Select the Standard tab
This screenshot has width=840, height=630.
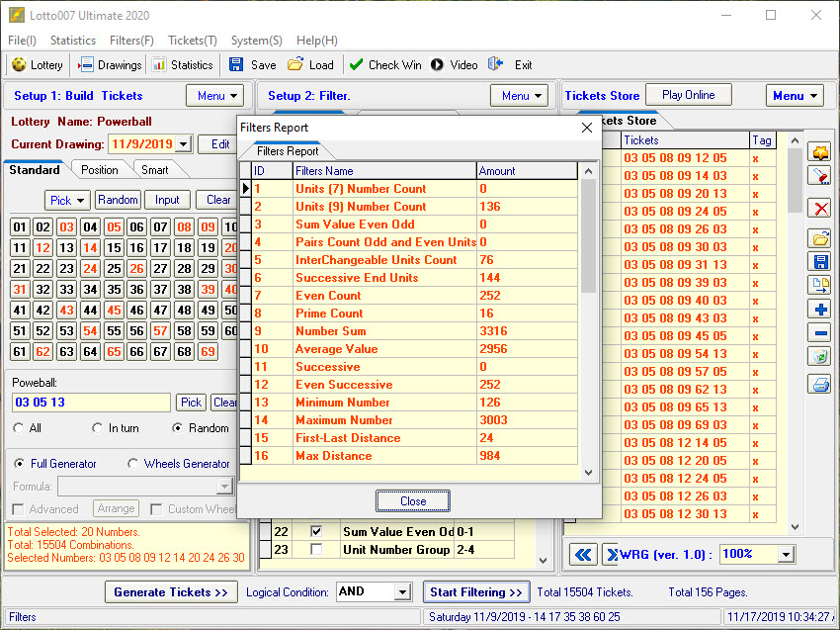(35, 170)
